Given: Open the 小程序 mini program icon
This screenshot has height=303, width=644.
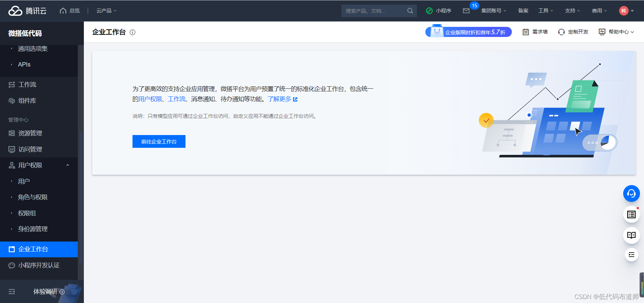Looking at the screenshot, I should coord(429,11).
